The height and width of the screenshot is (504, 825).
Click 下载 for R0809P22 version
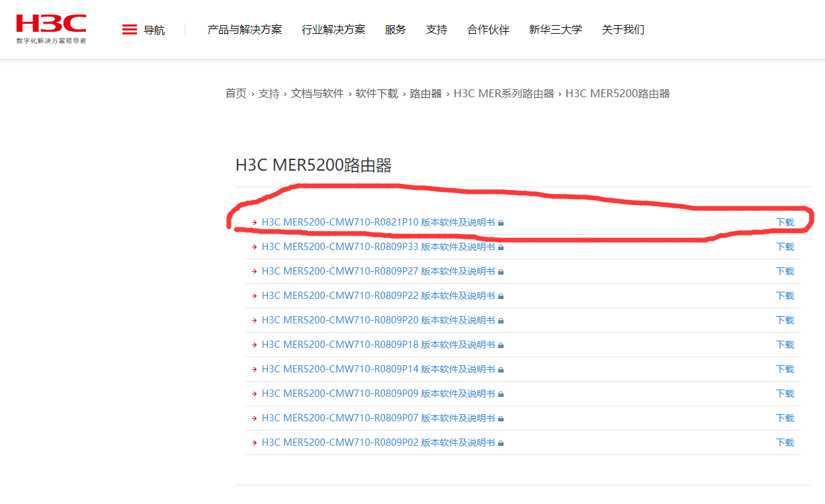click(785, 296)
